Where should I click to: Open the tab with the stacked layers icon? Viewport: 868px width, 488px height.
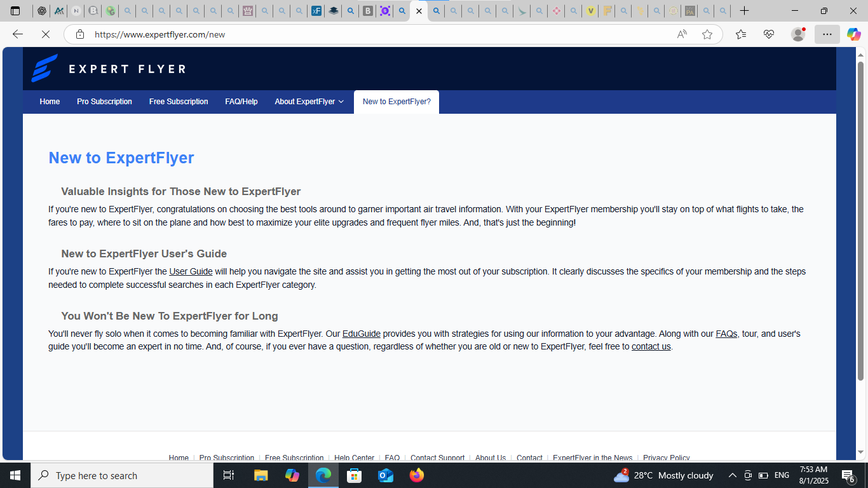[x=333, y=11]
